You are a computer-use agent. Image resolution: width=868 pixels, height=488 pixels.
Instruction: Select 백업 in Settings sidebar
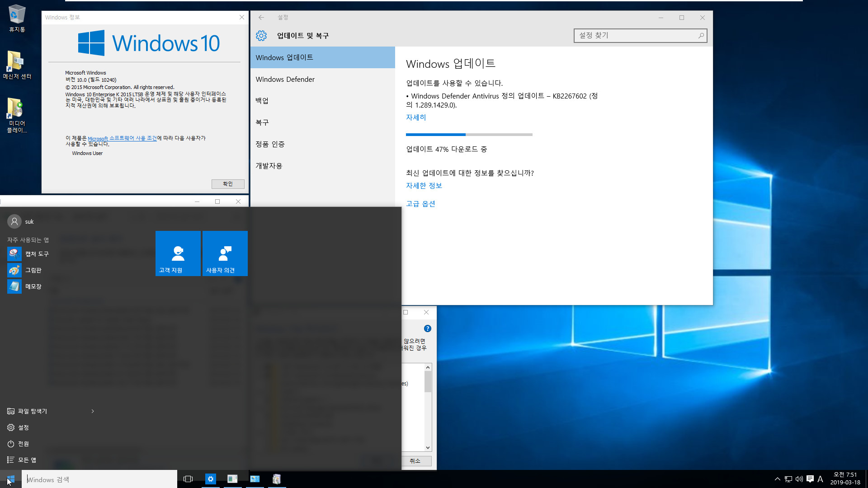coord(323,101)
